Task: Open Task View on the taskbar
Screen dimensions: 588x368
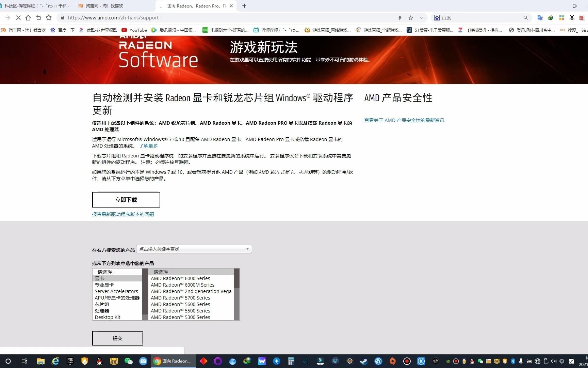Action: [24, 361]
